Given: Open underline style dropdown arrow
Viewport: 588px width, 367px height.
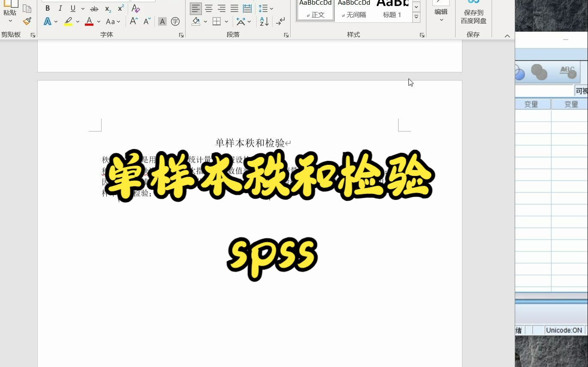Looking at the screenshot, I should coord(82,9).
